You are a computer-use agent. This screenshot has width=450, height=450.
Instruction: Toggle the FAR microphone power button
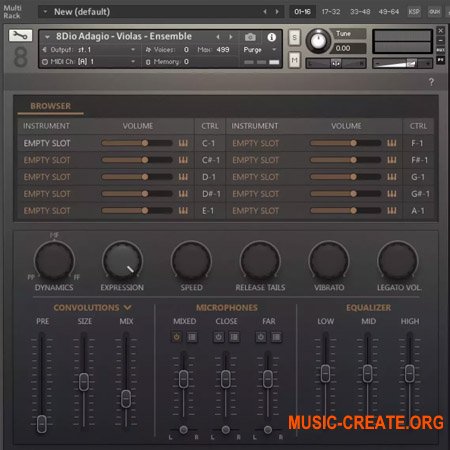(x=261, y=337)
